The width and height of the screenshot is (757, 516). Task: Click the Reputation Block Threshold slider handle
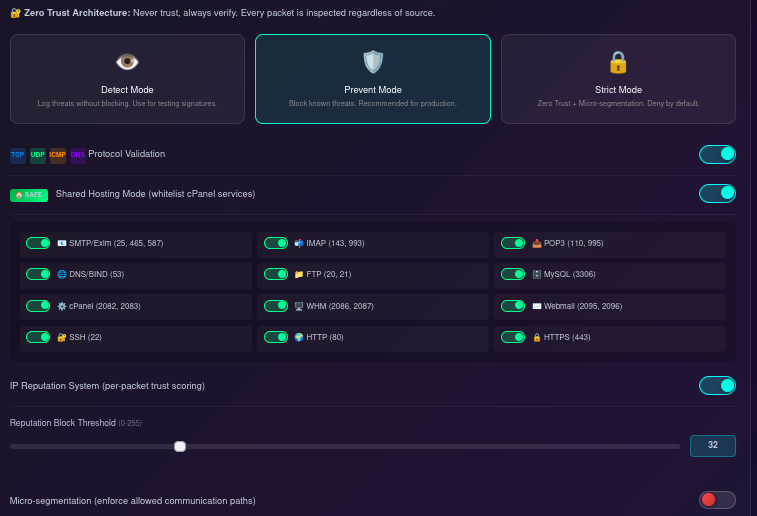click(180, 446)
